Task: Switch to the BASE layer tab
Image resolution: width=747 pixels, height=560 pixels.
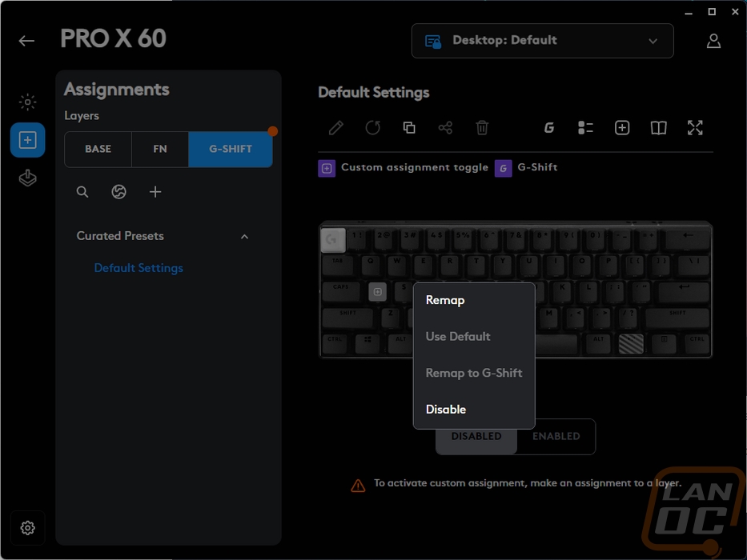Action: [x=98, y=149]
